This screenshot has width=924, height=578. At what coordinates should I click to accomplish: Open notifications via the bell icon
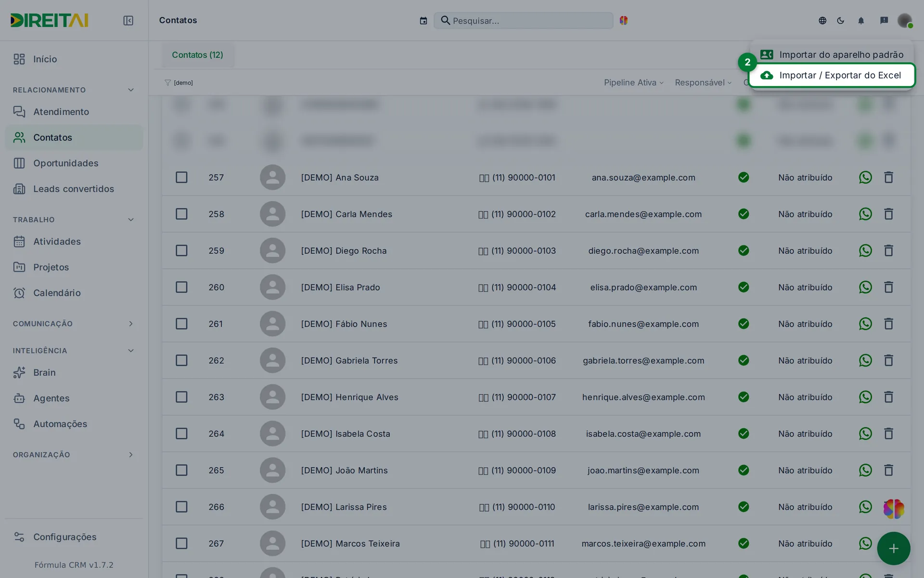[x=861, y=20]
